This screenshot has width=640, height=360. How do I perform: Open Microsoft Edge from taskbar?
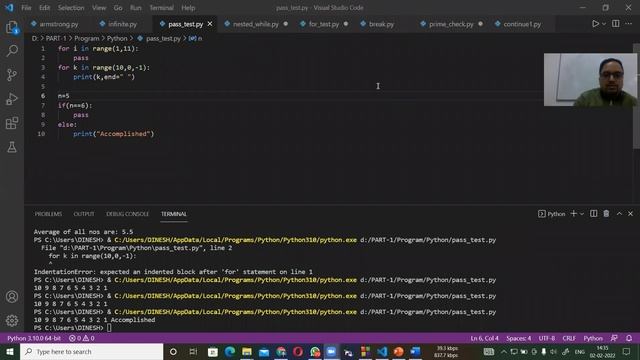(x=230, y=351)
